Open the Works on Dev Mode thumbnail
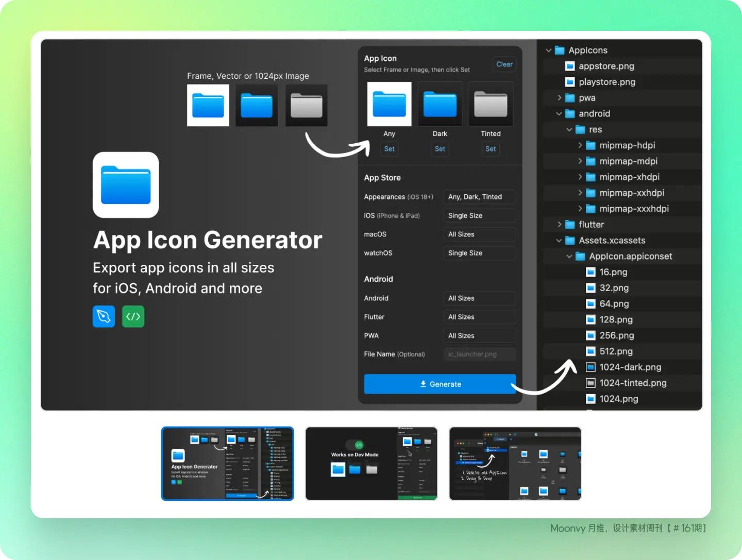This screenshot has width=742, height=560. pyautogui.click(x=371, y=463)
